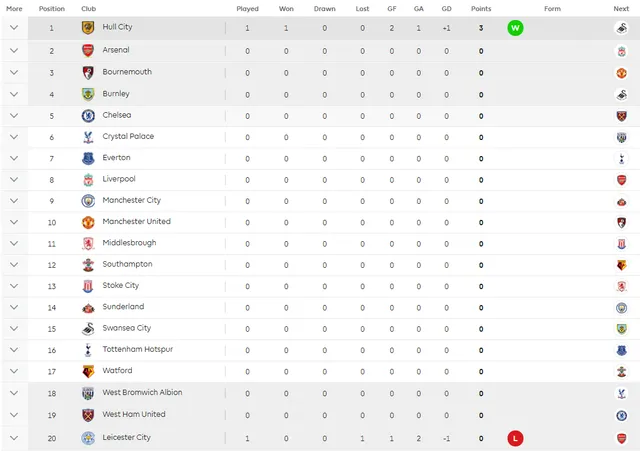
Task: Click Leicester City's red L form badge
Action: [x=515, y=438]
